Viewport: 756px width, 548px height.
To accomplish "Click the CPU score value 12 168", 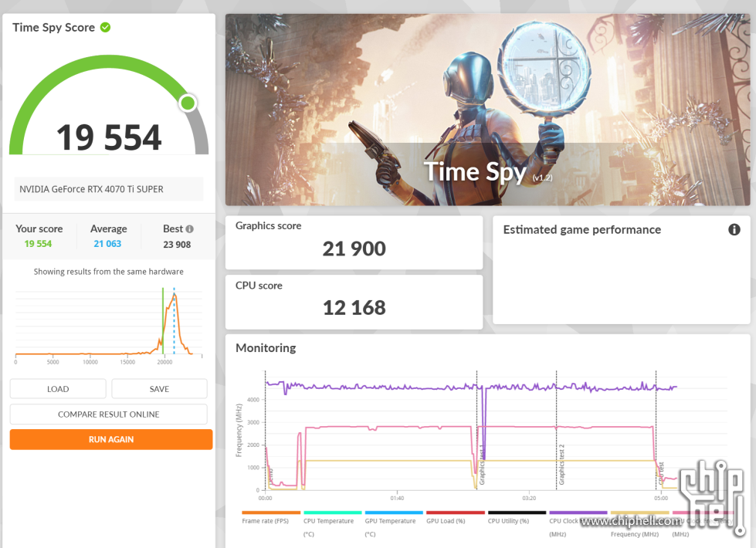I will click(x=354, y=307).
